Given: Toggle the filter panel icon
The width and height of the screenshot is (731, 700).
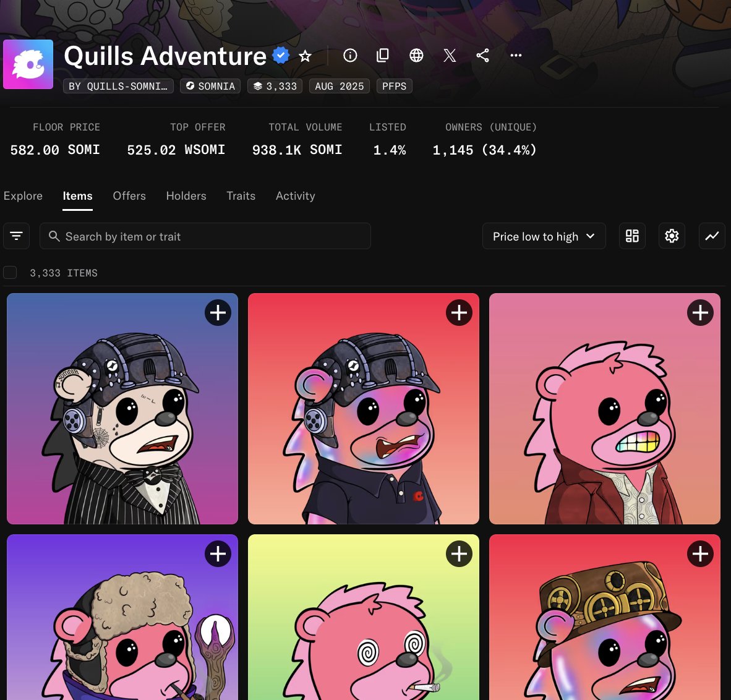Looking at the screenshot, I should pyautogui.click(x=16, y=236).
